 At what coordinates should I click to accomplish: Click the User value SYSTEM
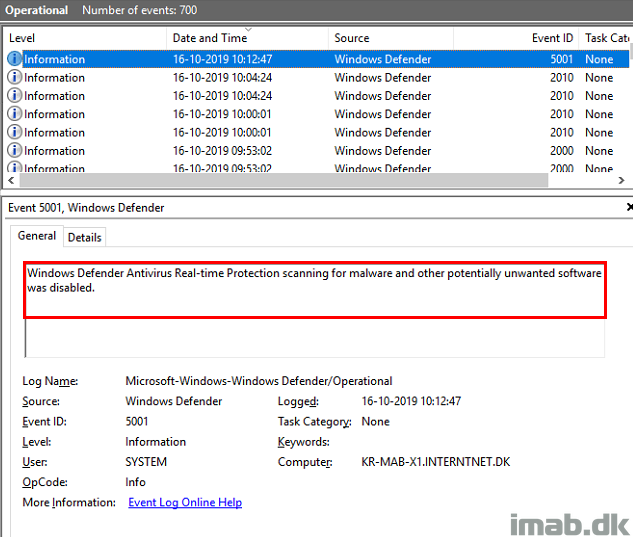coord(146,461)
